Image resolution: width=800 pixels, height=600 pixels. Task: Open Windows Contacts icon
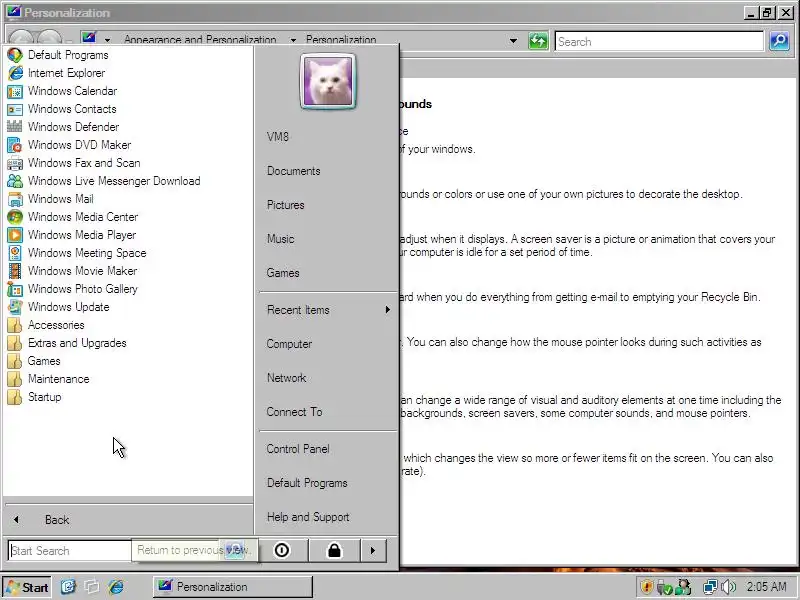pos(15,109)
